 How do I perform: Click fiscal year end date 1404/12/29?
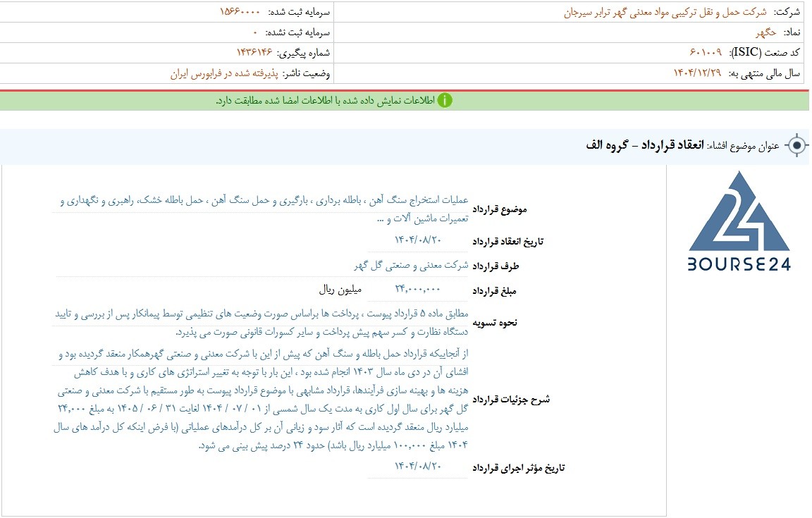[697, 73]
